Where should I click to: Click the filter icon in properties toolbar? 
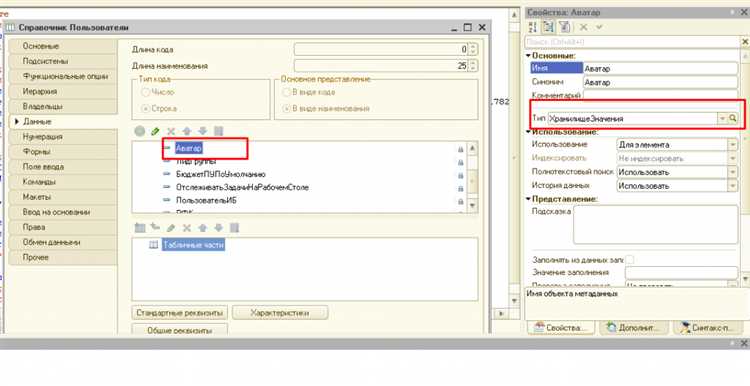pos(564,27)
